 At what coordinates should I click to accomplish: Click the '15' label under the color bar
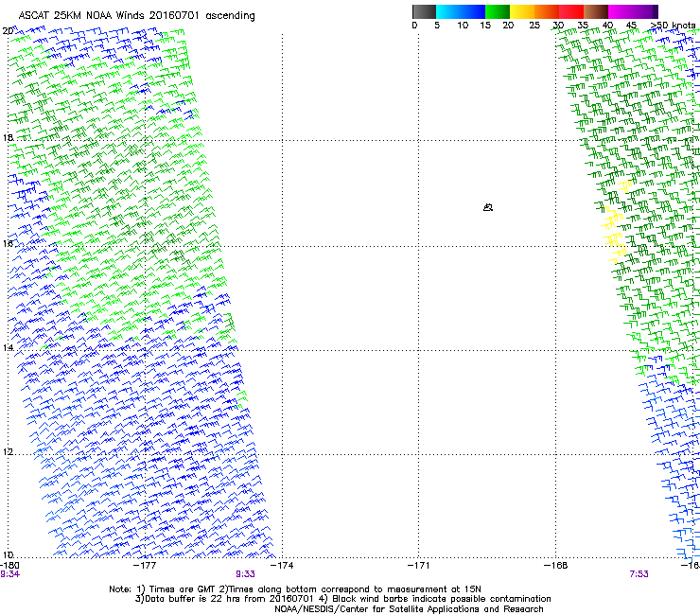485,25
